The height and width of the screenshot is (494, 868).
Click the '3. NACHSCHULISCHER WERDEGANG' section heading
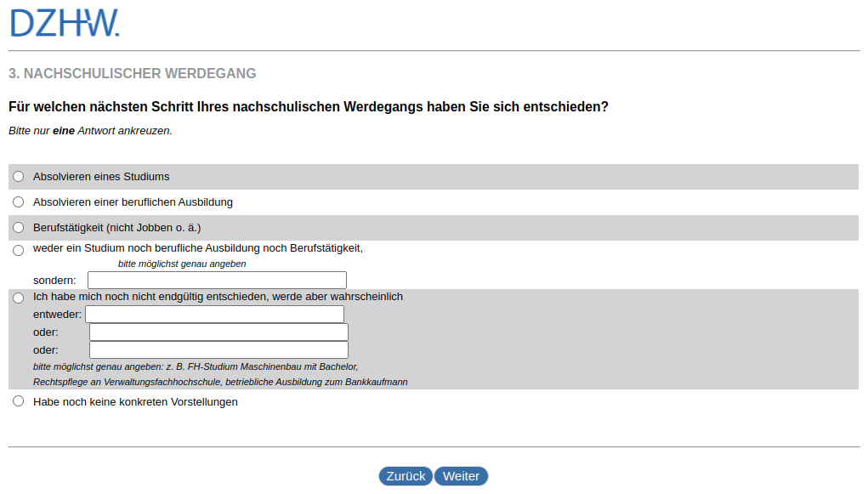click(x=133, y=74)
